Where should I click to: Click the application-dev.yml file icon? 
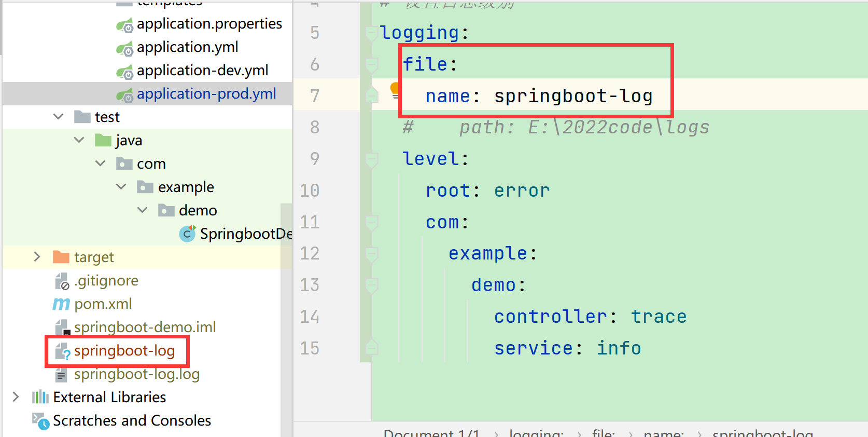click(124, 71)
